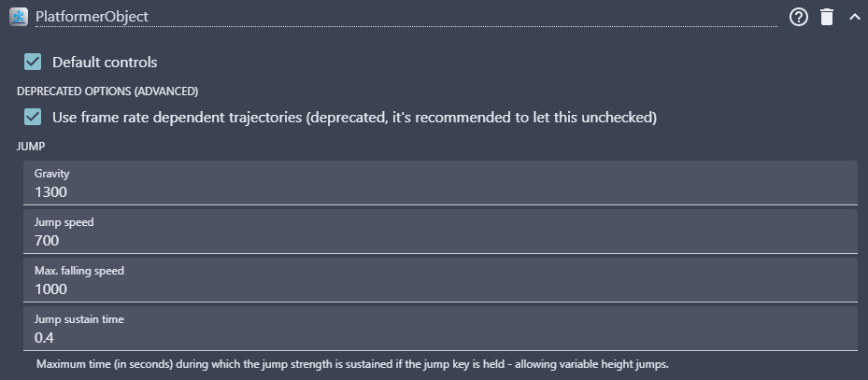
Task: Click the jump sustain time help description
Action: (352, 365)
